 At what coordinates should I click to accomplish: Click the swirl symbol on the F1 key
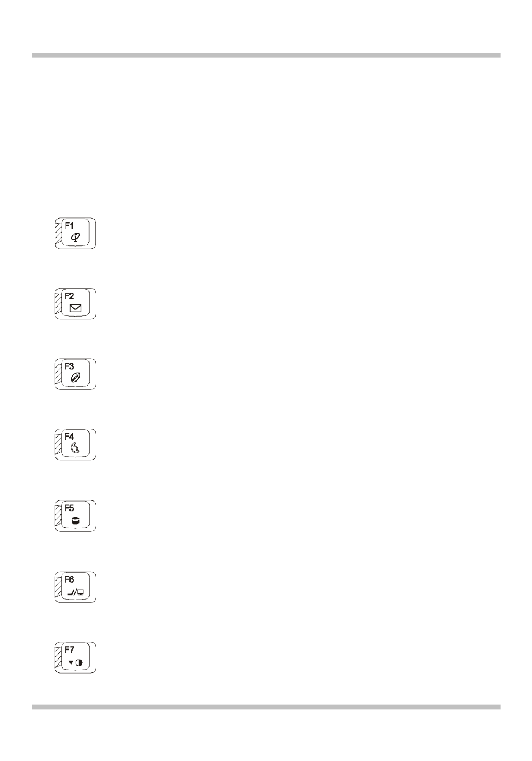pos(75,237)
